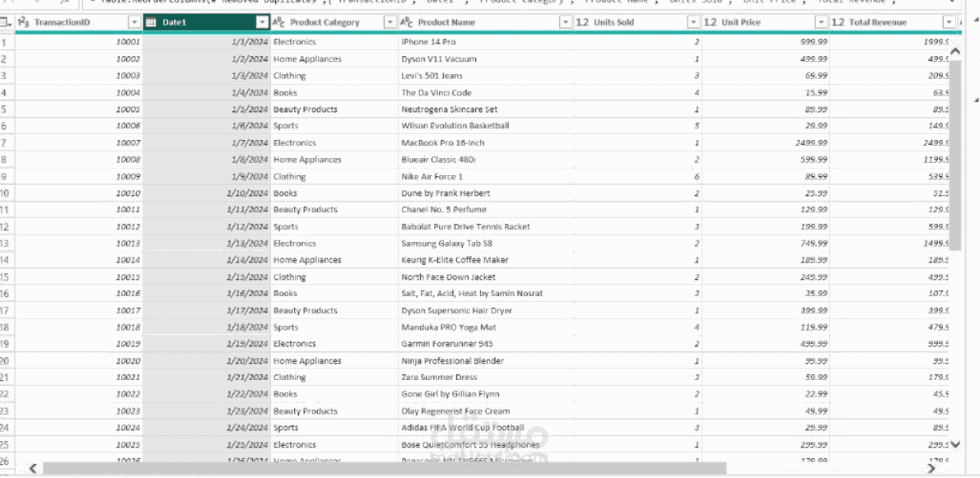The height and width of the screenshot is (478, 980).
Task: Select the Product Name column header
Action: tap(486, 22)
